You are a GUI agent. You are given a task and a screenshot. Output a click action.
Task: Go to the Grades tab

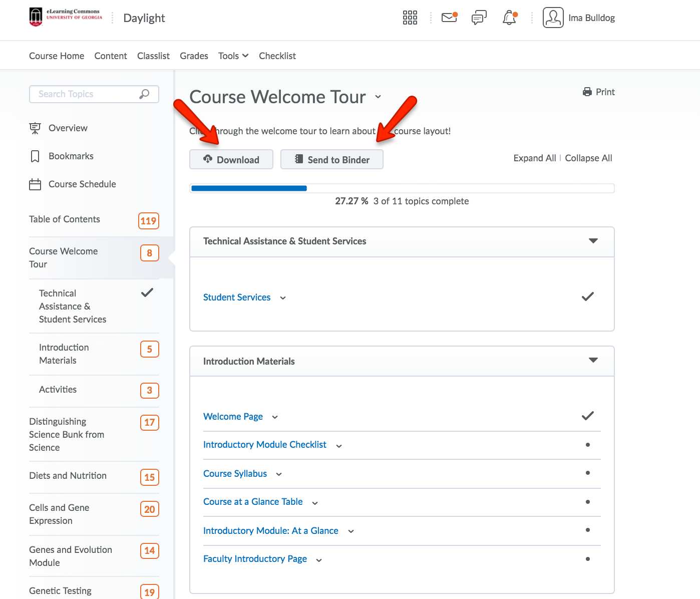coord(194,56)
